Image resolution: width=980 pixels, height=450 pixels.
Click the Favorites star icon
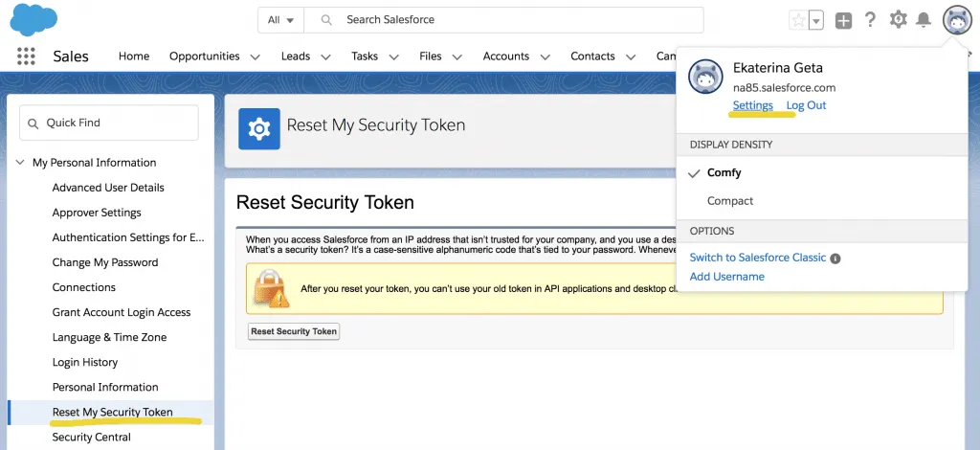[x=798, y=20]
